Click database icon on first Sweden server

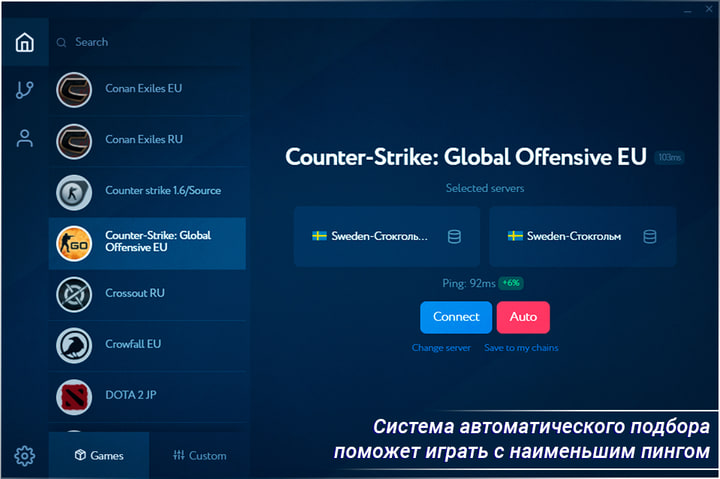pos(454,237)
